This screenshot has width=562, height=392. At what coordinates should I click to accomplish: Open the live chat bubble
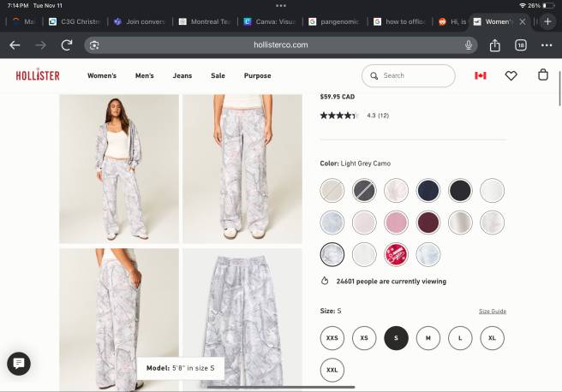[19, 363]
